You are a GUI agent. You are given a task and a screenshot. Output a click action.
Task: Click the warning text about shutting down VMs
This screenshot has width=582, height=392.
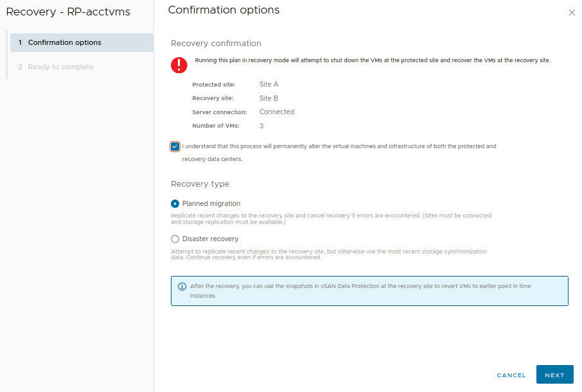(373, 60)
